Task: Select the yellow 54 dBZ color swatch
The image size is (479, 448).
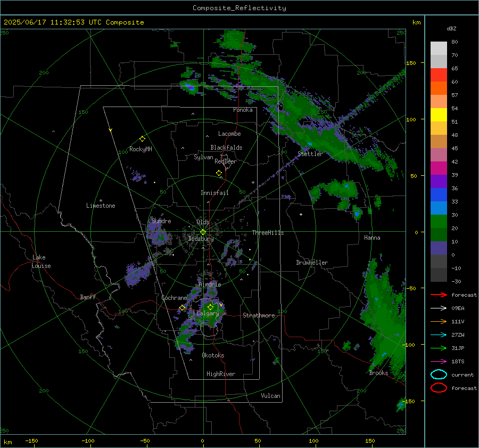Action: (x=439, y=115)
